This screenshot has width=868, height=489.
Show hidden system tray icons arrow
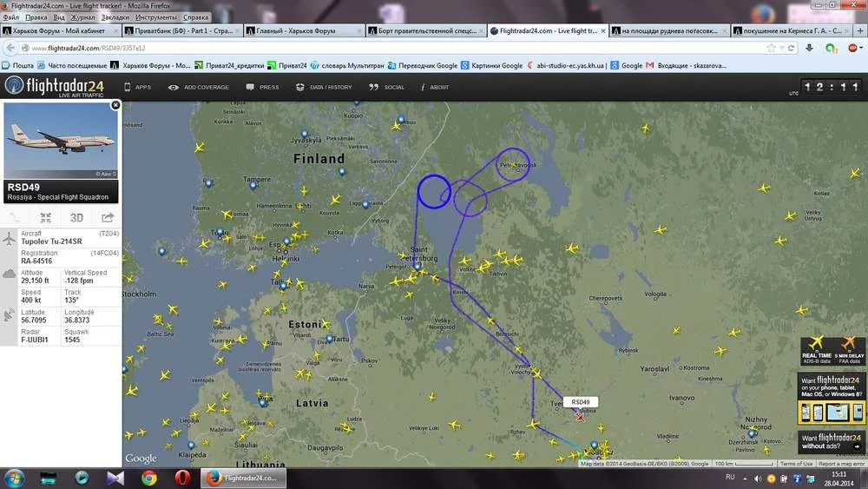(x=745, y=479)
